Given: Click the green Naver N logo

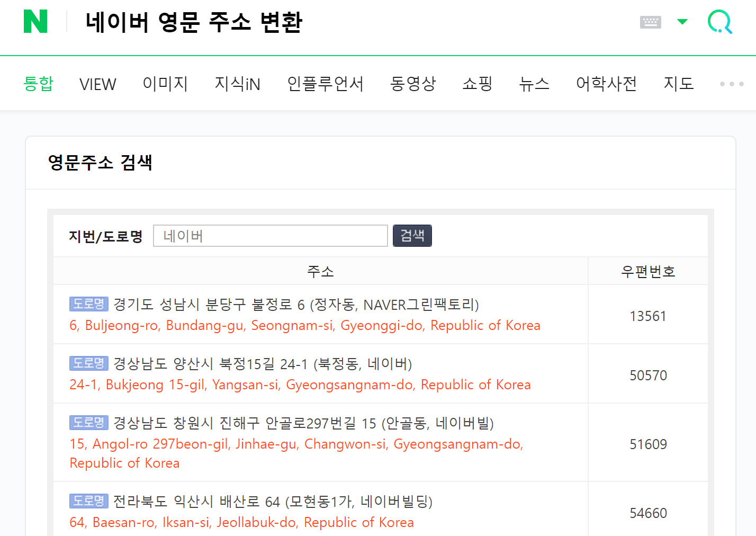Looking at the screenshot, I should 35,22.
